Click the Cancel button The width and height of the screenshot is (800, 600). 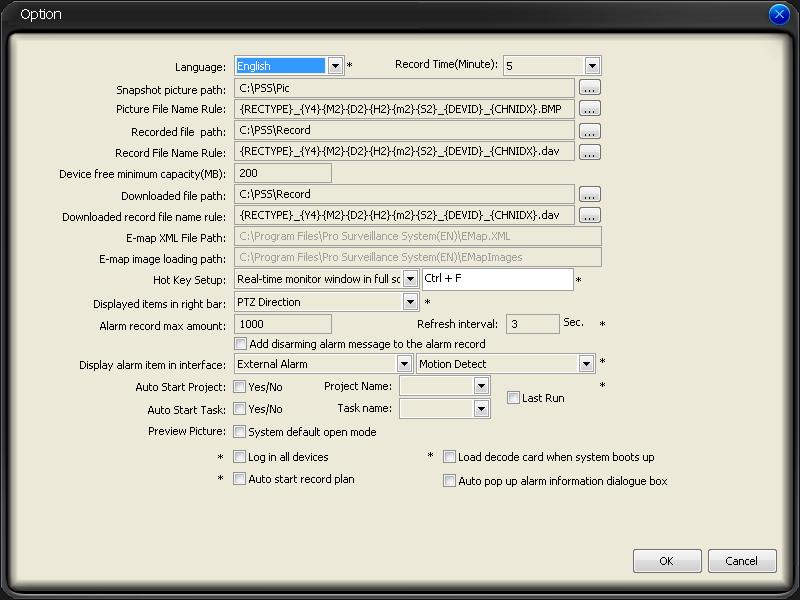(741, 561)
